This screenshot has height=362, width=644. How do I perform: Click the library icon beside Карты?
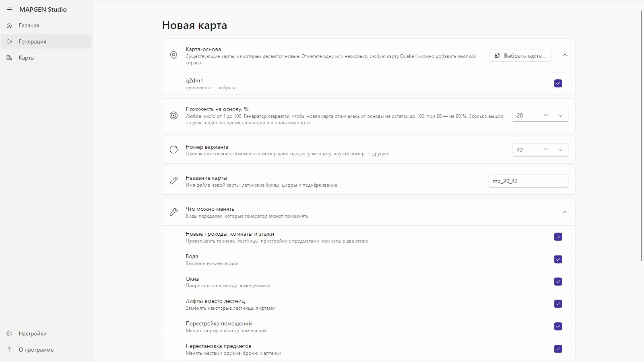9,58
